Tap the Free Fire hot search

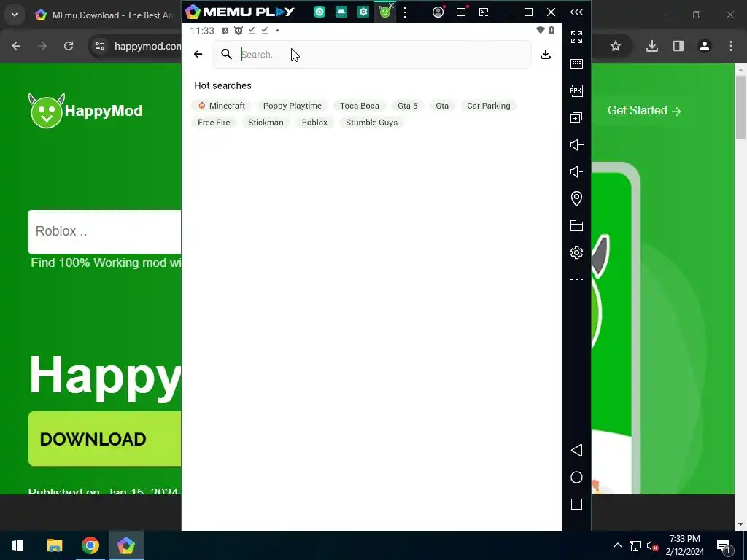pyautogui.click(x=214, y=122)
